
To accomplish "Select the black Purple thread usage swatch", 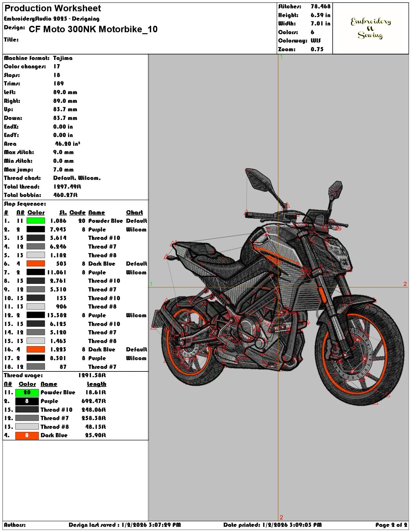I will [x=27, y=401].
